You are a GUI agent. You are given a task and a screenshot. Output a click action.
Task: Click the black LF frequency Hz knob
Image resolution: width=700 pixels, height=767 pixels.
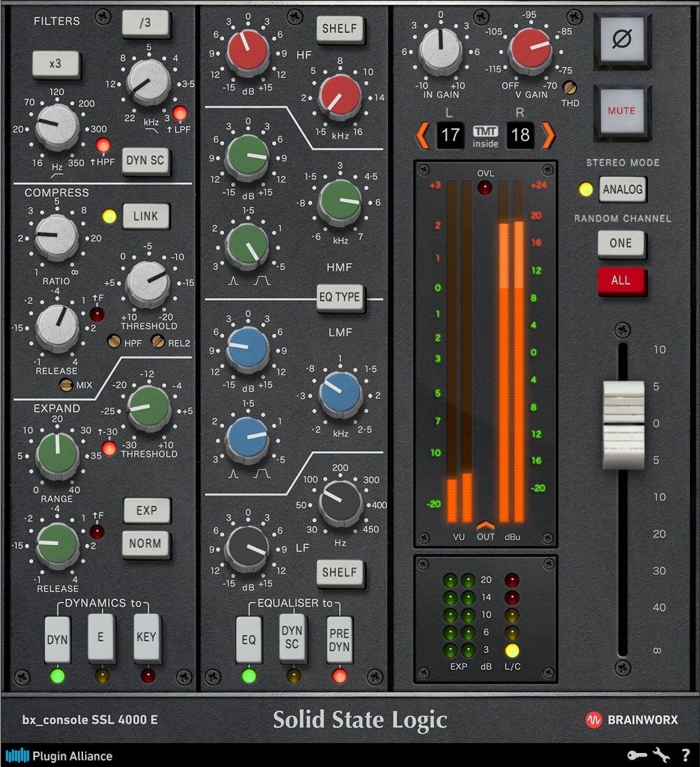pos(340,502)
